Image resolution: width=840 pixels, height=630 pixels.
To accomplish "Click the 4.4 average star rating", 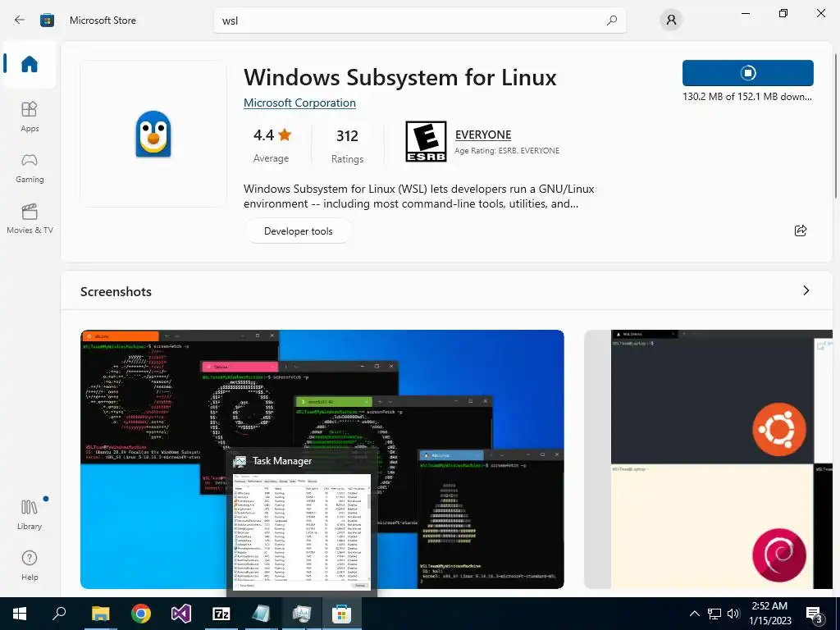I will [x=272, y=144].
